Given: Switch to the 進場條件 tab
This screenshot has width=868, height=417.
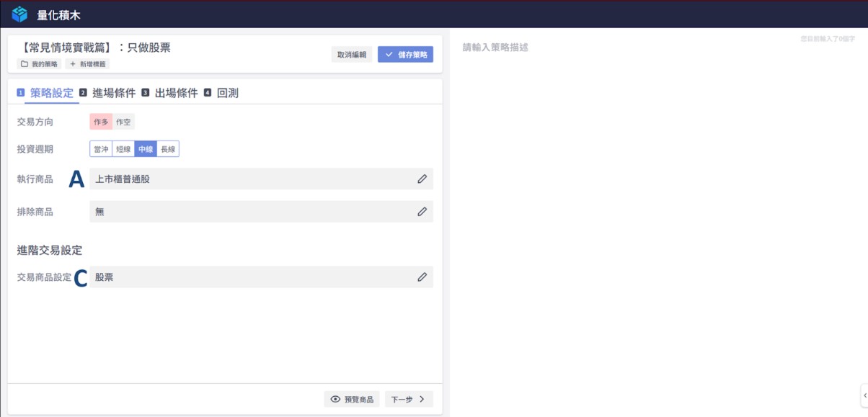Looking at the screenshot, I should click(113, 93).
